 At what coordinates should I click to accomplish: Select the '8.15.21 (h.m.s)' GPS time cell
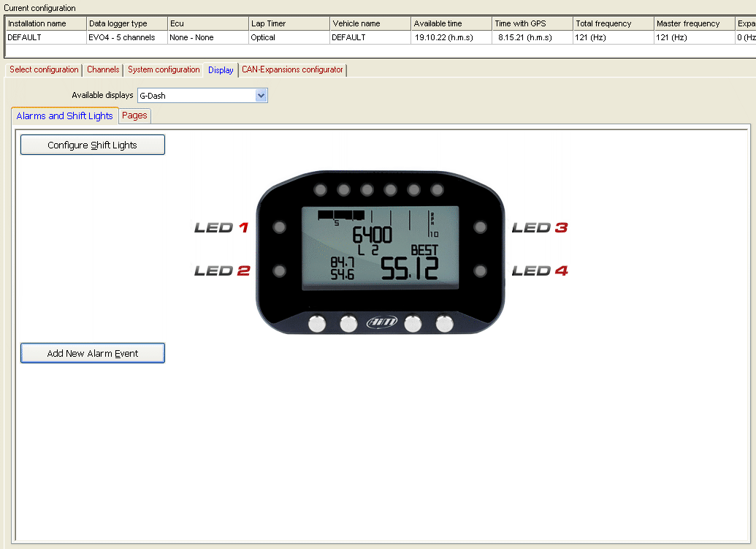click(x=532, y=37)
